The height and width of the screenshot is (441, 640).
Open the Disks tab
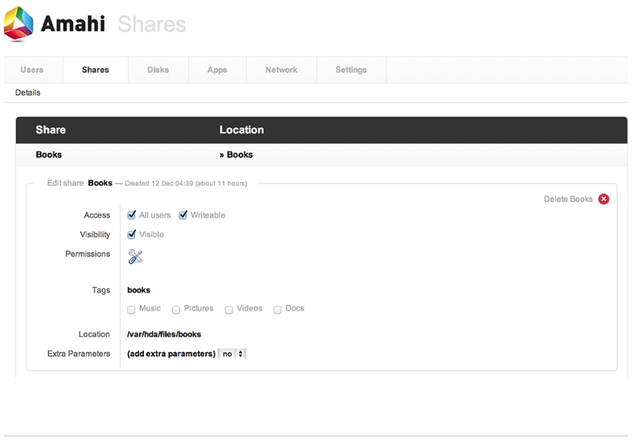(158, 70)
